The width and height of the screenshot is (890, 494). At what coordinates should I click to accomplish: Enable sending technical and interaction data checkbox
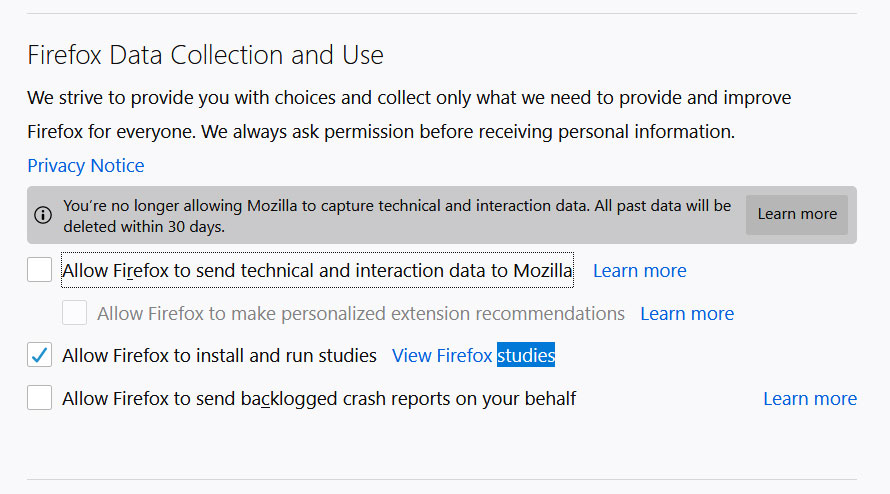(40, 270)
